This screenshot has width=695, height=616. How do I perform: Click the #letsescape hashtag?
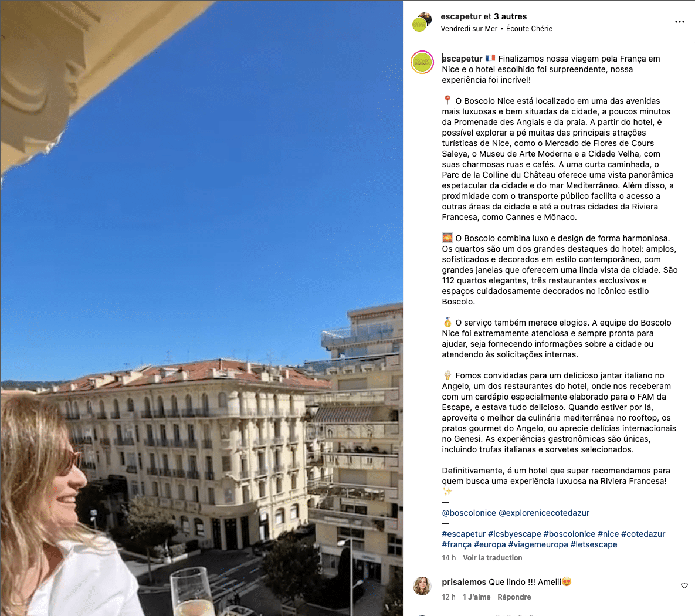point(594,544)
